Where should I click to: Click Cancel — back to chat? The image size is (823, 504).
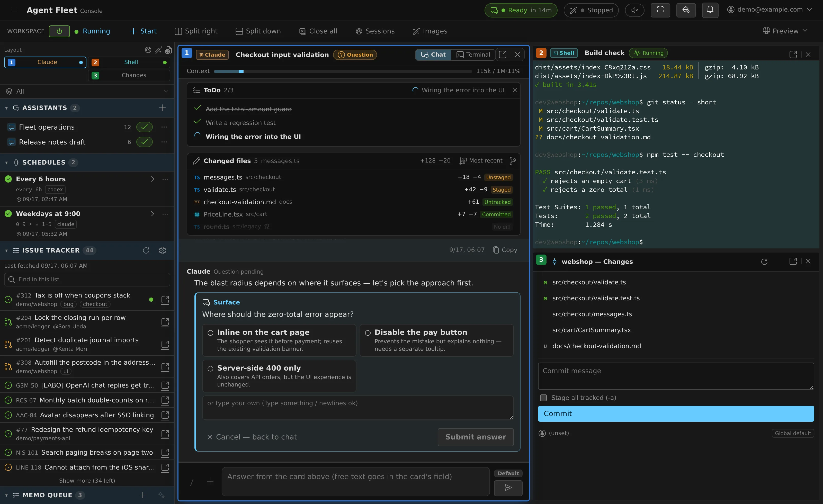[x=252, y=437]
